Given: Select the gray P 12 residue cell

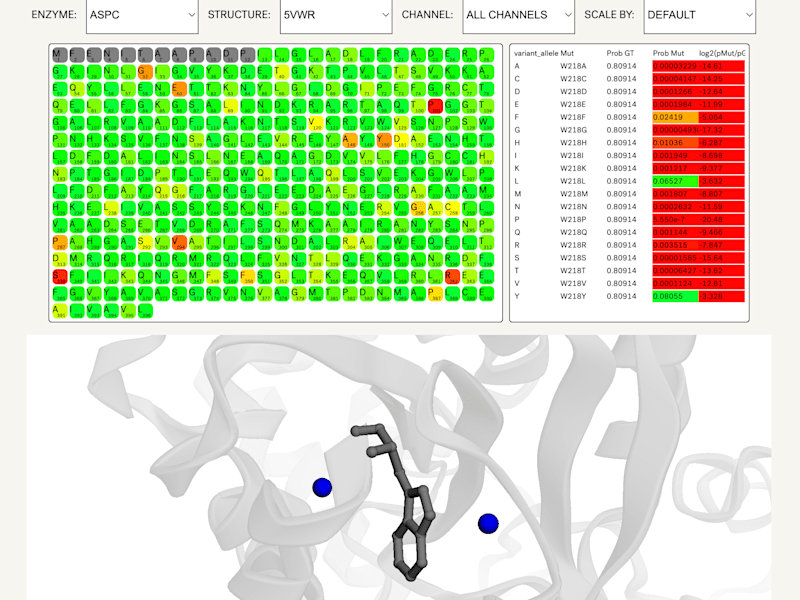Looking at the screenshot, I should (248, 55).
